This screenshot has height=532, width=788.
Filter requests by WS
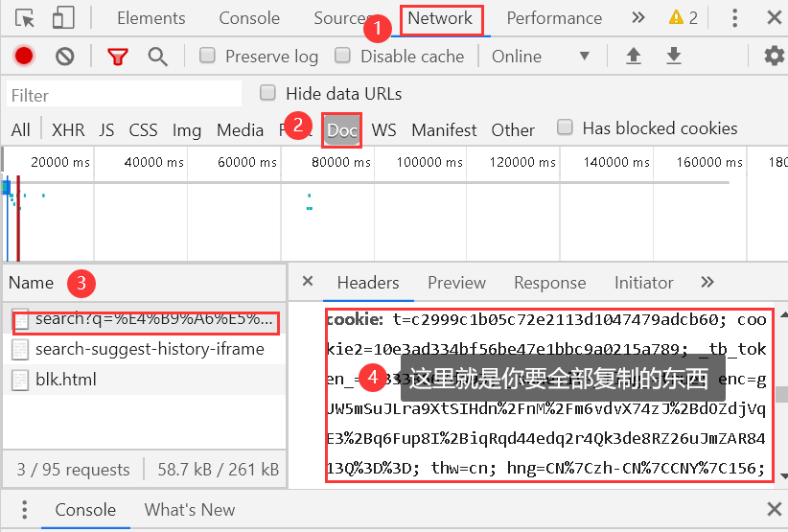(x=384, y=130)
